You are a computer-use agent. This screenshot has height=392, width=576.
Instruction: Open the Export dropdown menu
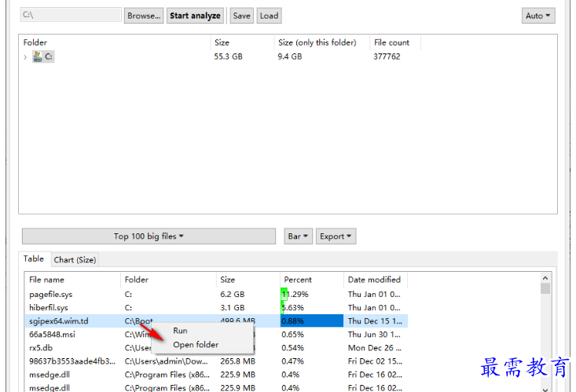[x=336, y=236]
